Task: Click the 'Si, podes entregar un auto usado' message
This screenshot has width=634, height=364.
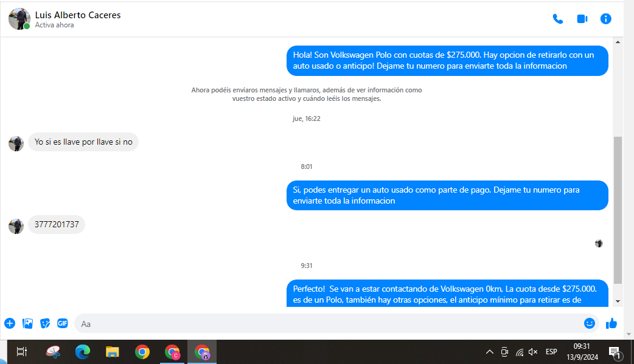Action: [x=447, y=196]
